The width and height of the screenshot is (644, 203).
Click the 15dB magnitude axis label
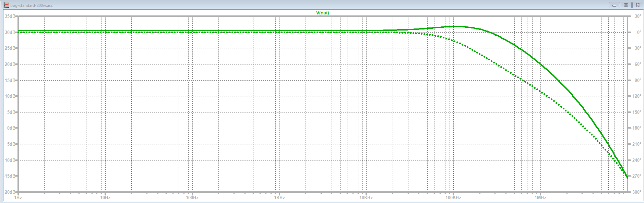[x=10, y=80]
